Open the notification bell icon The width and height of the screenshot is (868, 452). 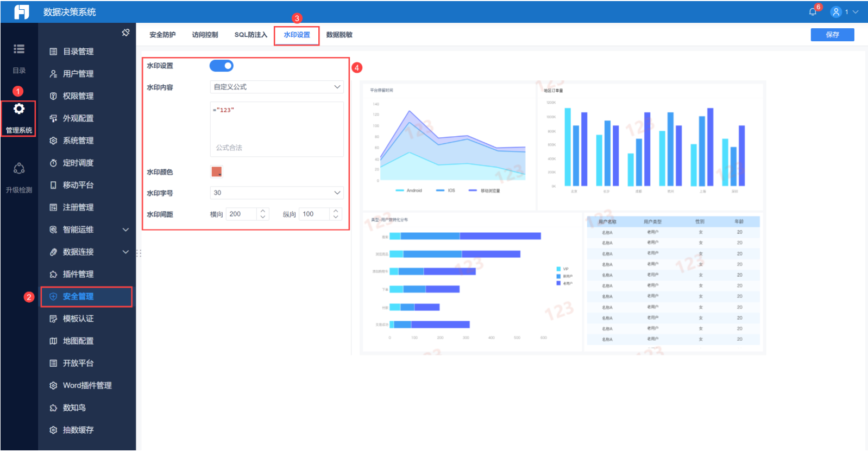click(813, 12)
